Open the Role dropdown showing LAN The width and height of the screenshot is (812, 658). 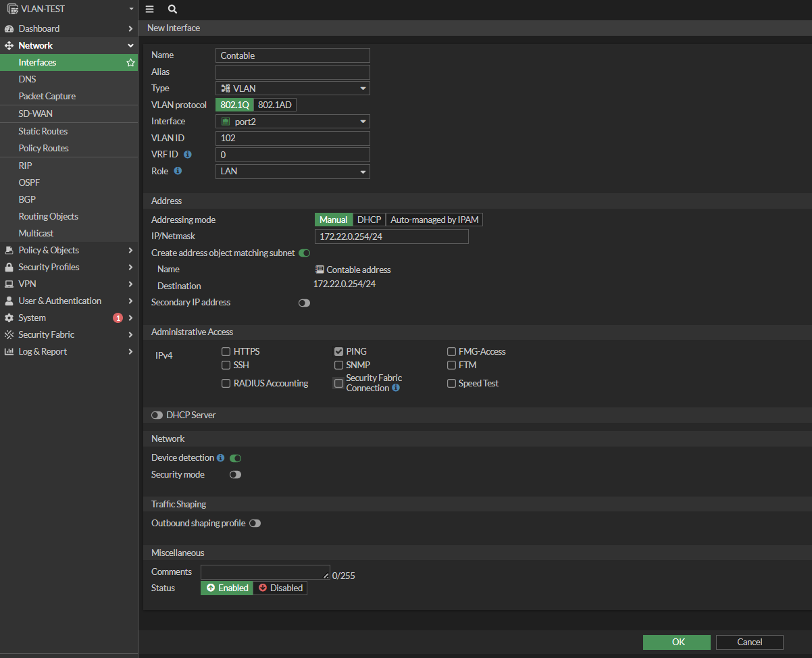[x=293, y=172]
